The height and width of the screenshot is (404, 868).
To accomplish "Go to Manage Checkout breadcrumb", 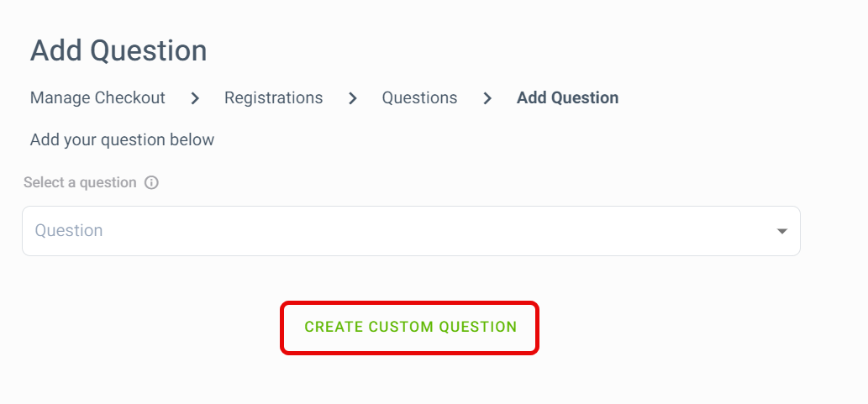I will point(97,98).
